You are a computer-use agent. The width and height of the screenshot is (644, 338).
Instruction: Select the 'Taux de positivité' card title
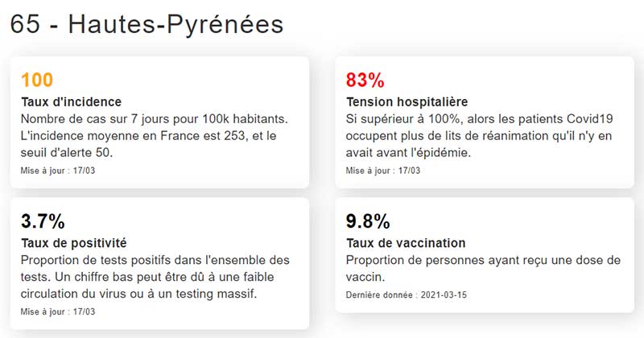click(x=73, y=243)
